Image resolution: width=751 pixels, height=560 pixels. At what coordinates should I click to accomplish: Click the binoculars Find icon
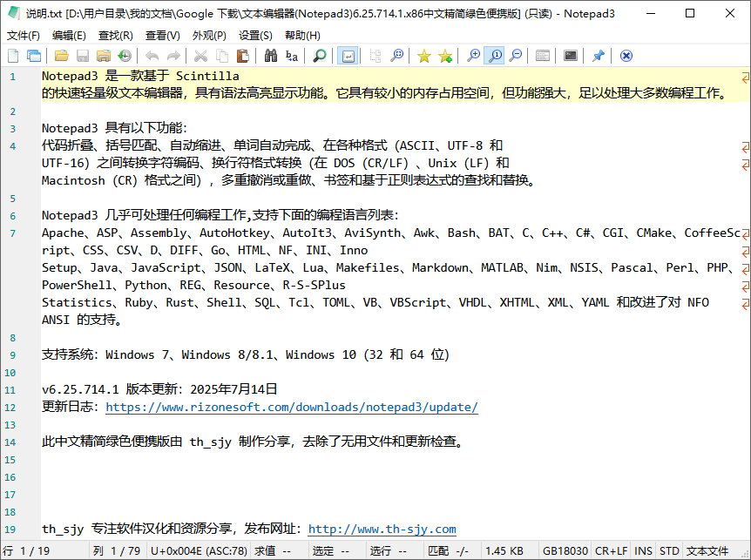270,56
